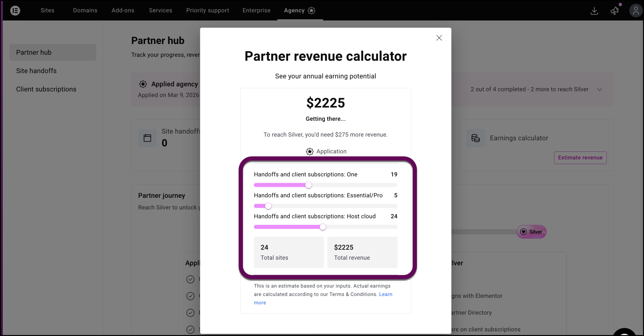This screenshot has width=644, height=336.
Task: Toggle the bottom checklist checkmark circle
Action: click(190, 329)
